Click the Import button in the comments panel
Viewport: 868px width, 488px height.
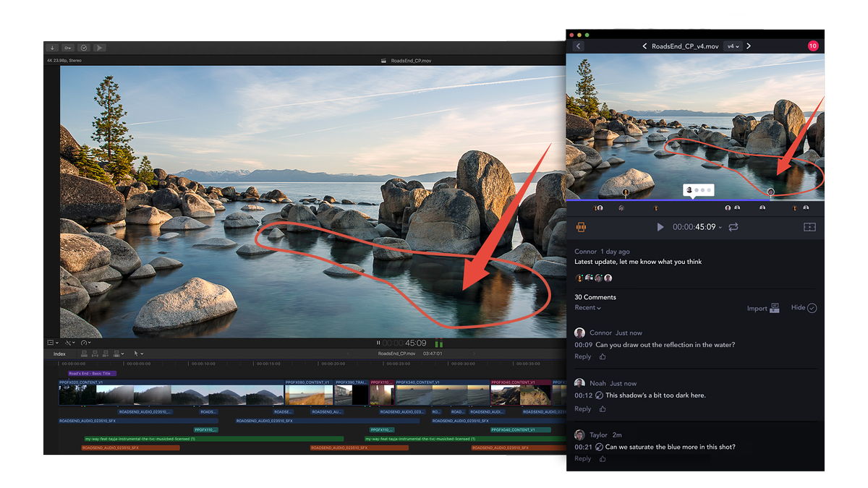pyautogui.click(x=757, y=307)
